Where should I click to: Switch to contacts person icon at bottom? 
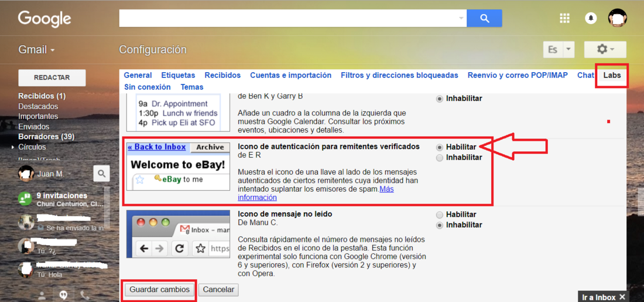(x=42, y=295)
